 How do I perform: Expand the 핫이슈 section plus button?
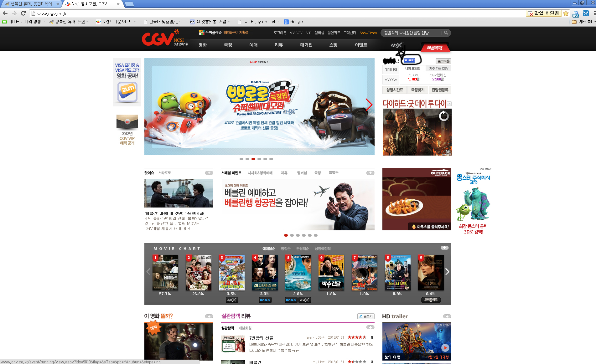[x=209, y=173]
